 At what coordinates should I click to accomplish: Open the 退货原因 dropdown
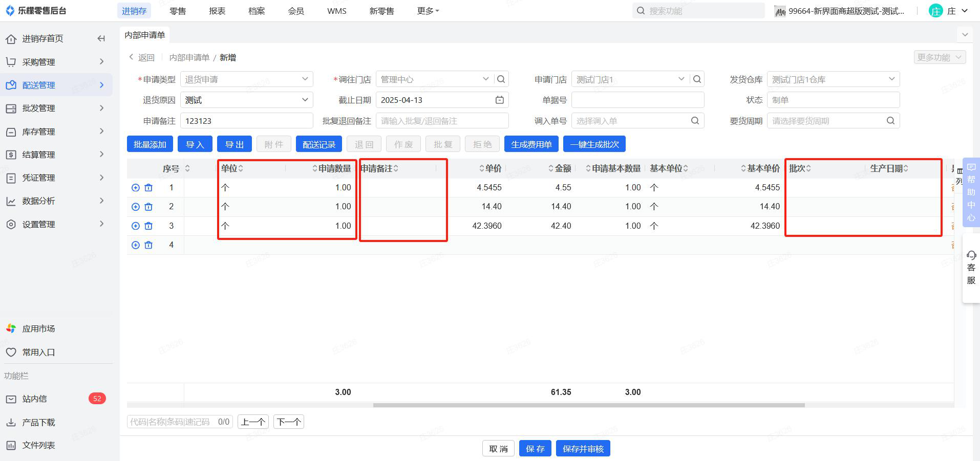[246, 100]
